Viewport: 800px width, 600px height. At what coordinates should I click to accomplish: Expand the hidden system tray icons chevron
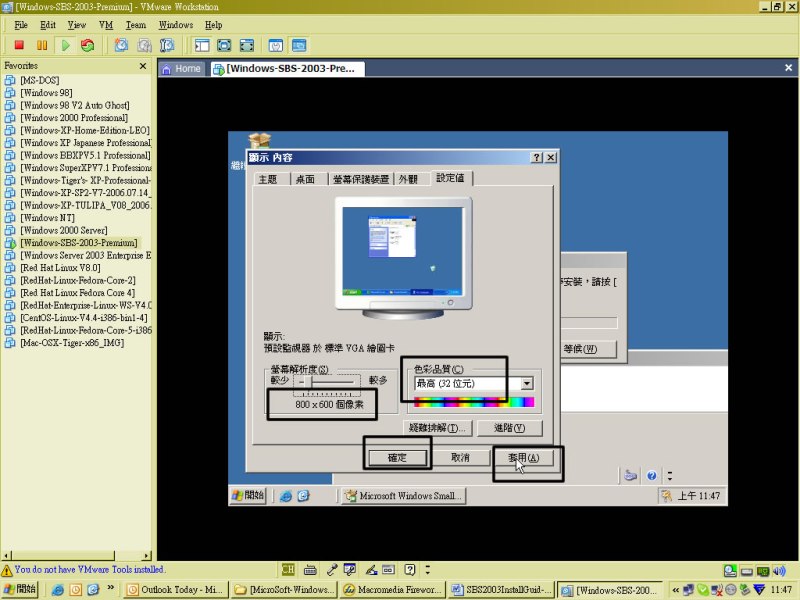click(x=676, y=590)
